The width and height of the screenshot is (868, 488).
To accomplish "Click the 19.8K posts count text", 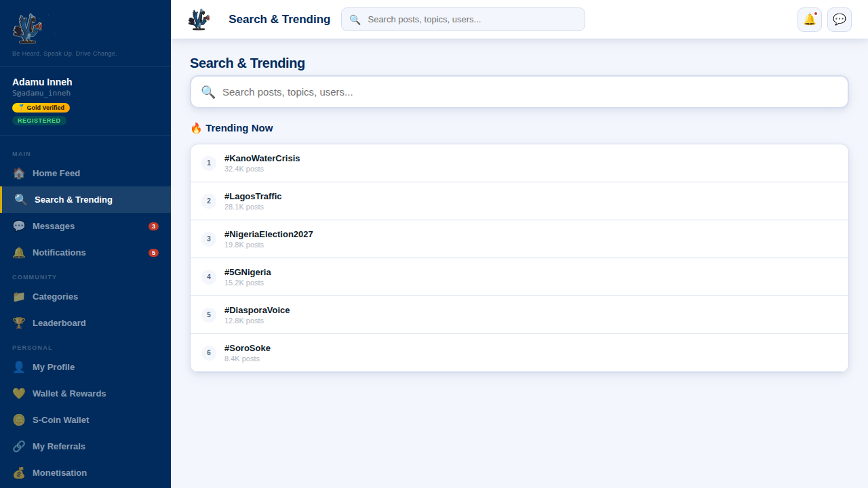I will click(244, 245).
